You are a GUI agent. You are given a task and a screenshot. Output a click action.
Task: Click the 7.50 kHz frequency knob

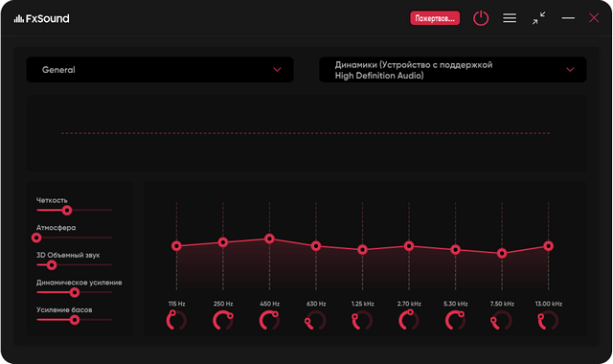click(x=502, y=320)
